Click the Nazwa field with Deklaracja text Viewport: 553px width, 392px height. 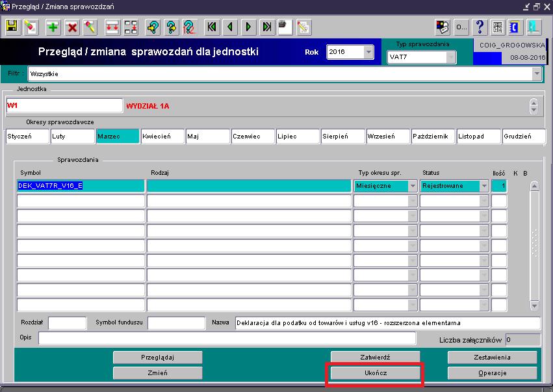387,323
